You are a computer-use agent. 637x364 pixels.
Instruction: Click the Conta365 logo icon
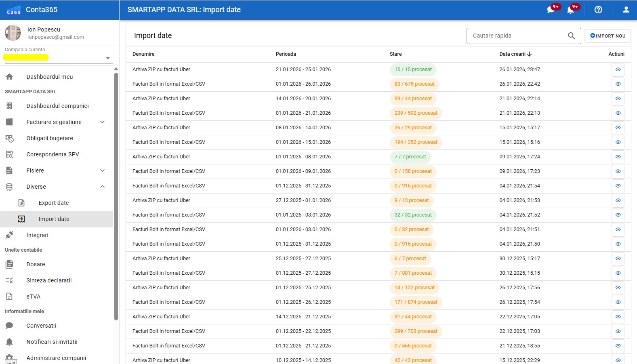[x=14, y=10]
